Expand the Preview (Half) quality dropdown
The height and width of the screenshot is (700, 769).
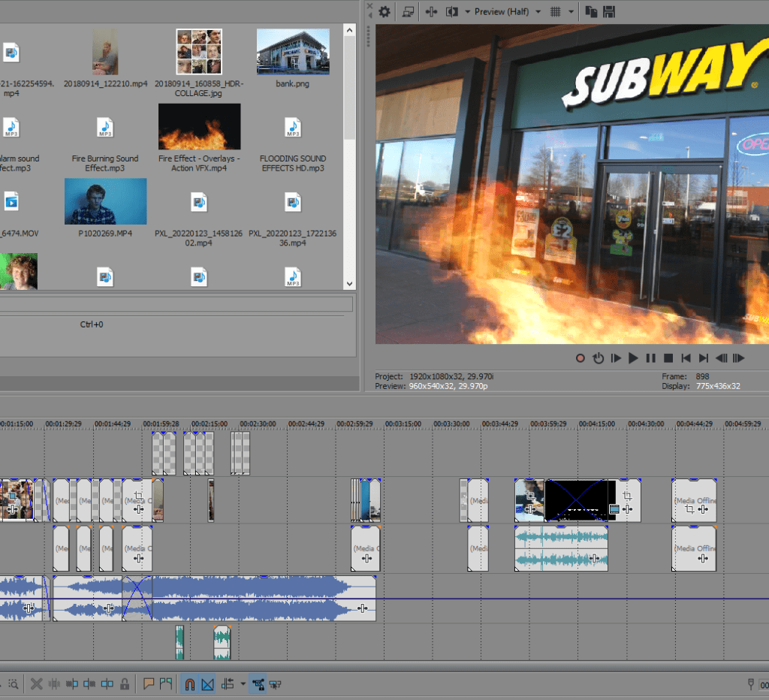point(537,11)
